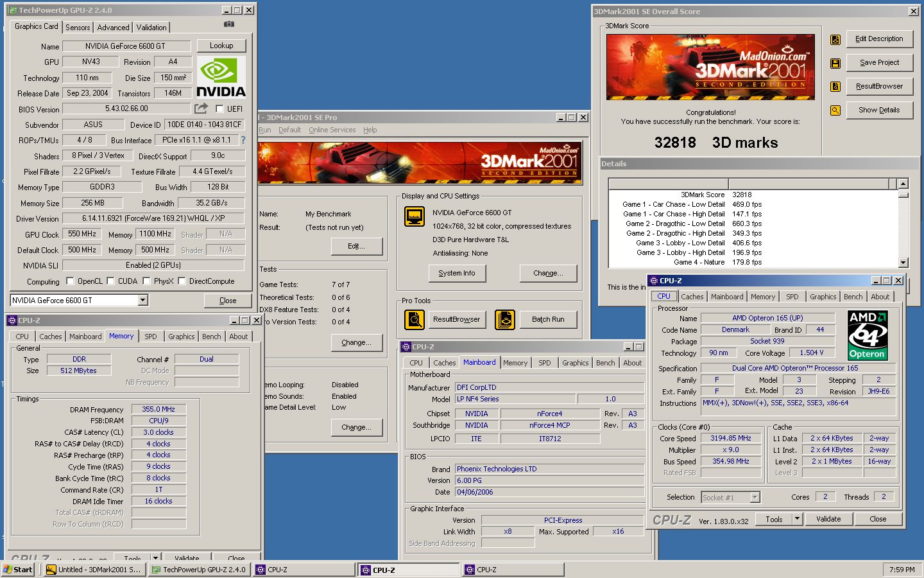Click the ResultBrowser magnifier icon in Pro Tools
Image resolution: width=924 pixels, height=578 pixels.
pyautogui.click(x=415, y=319)
